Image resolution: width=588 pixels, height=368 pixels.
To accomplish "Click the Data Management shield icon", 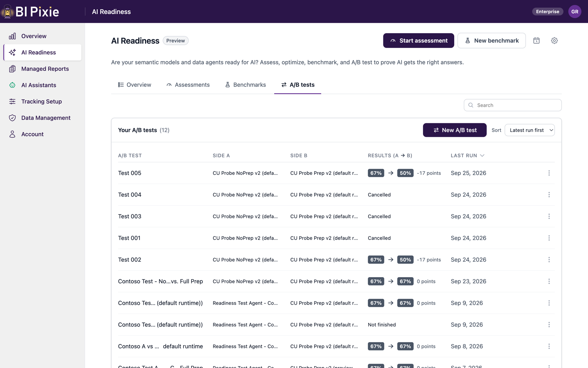I will 12,118.
